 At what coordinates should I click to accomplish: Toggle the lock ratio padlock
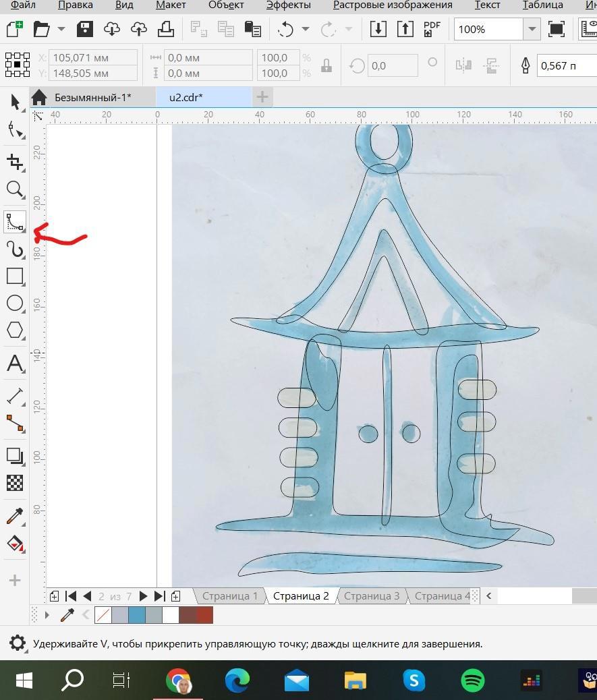(326, 65)
